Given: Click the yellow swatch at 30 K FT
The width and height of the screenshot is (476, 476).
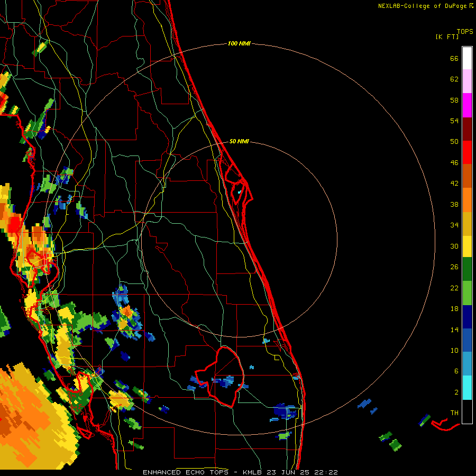Looking at the screenshot, I should (x=467, y=246).
